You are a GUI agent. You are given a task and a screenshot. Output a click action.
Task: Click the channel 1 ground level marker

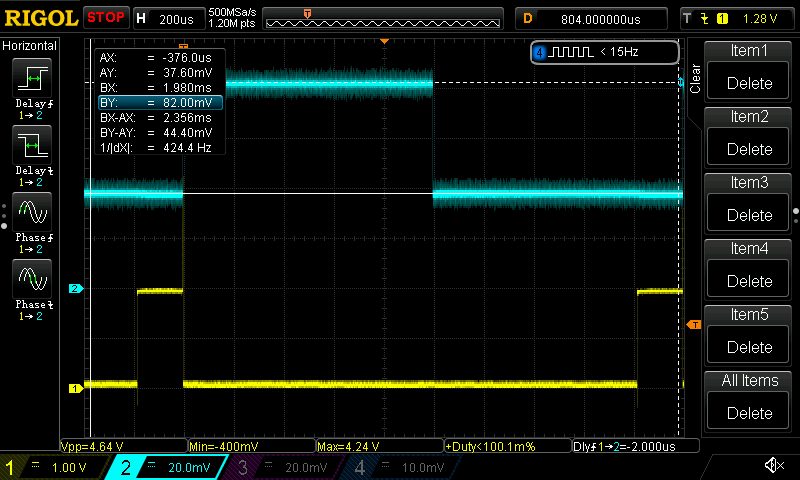[76, 389]
